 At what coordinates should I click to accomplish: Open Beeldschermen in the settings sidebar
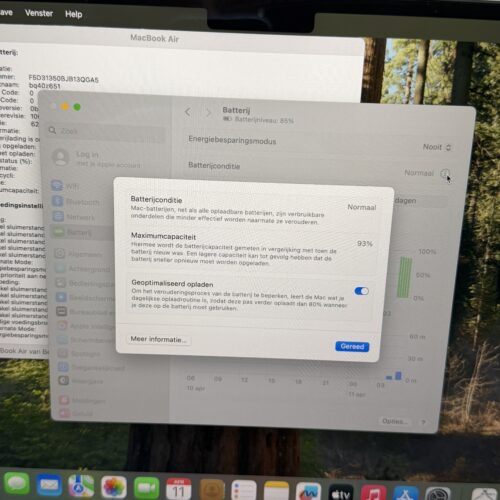(85, 297)
